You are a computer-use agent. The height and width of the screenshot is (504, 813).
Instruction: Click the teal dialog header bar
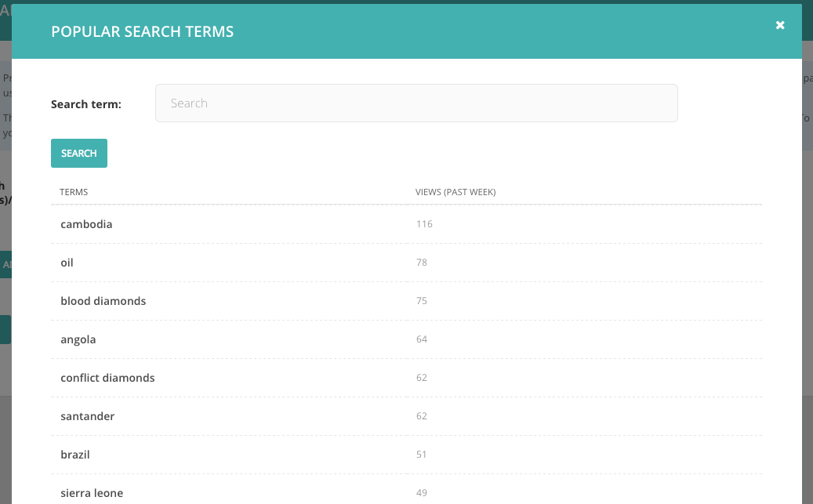[x=470, y=31]
